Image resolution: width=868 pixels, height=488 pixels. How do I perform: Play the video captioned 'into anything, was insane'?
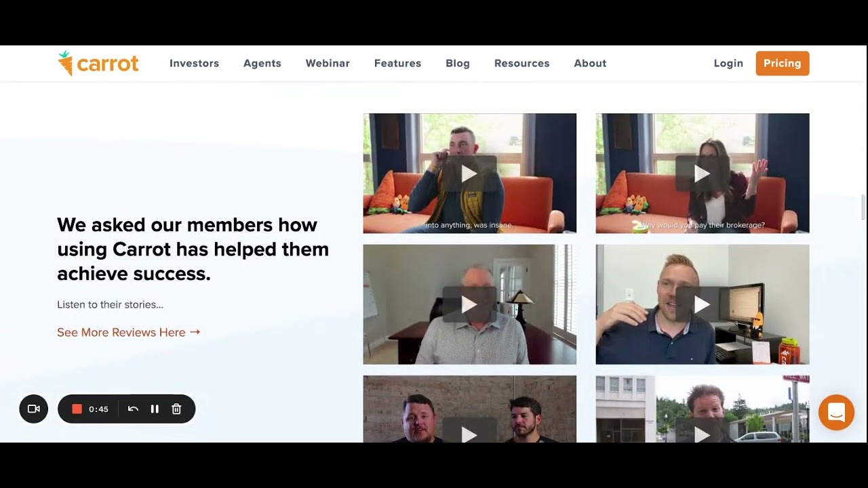pos(469,174)
